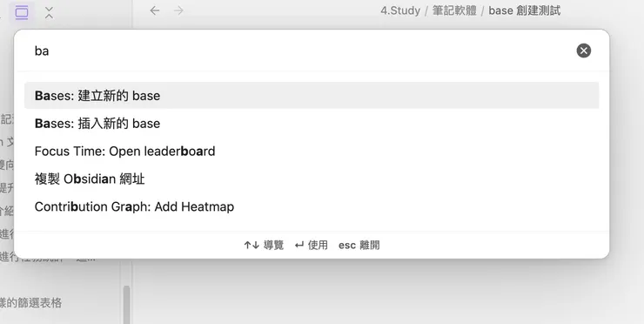
Task: Clear the command palette search text
Action: [584, 51]
